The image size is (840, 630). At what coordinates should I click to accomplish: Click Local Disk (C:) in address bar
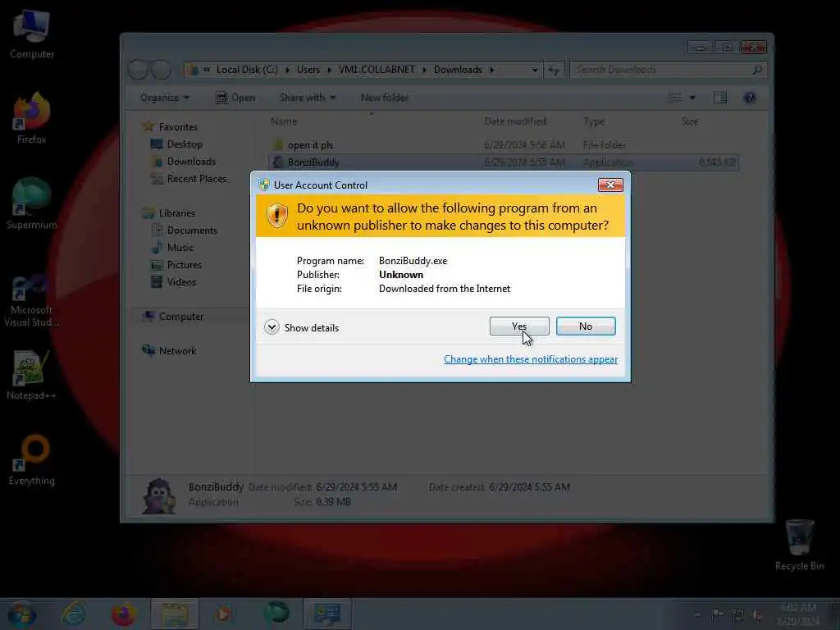click(x=247, y=70)
